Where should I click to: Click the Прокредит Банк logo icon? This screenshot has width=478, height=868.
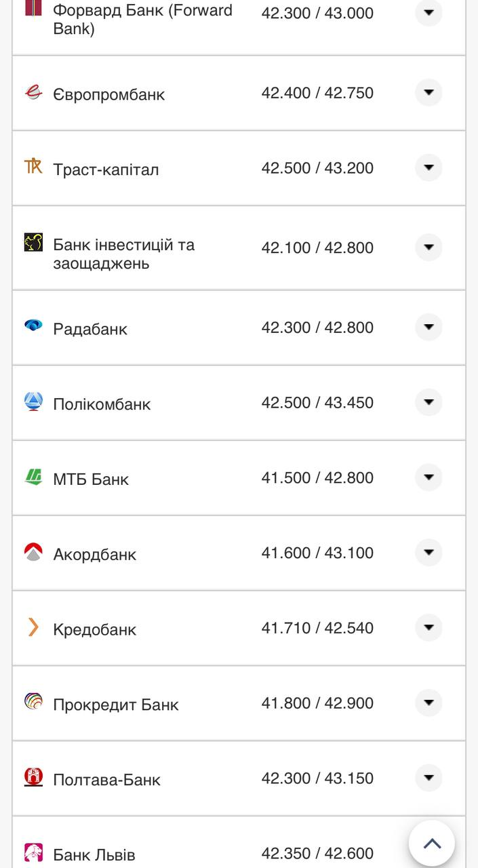[x=33, y=702]
